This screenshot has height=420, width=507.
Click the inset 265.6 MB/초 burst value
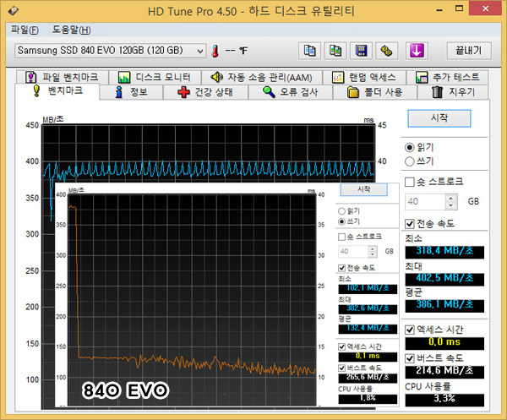[368, 378]
